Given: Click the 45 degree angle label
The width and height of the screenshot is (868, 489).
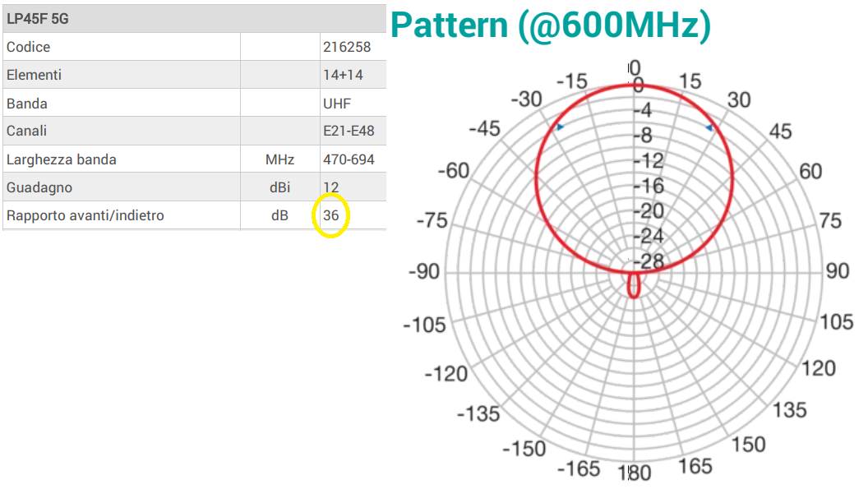Looking at the screenshot, I should coord(780,131).
